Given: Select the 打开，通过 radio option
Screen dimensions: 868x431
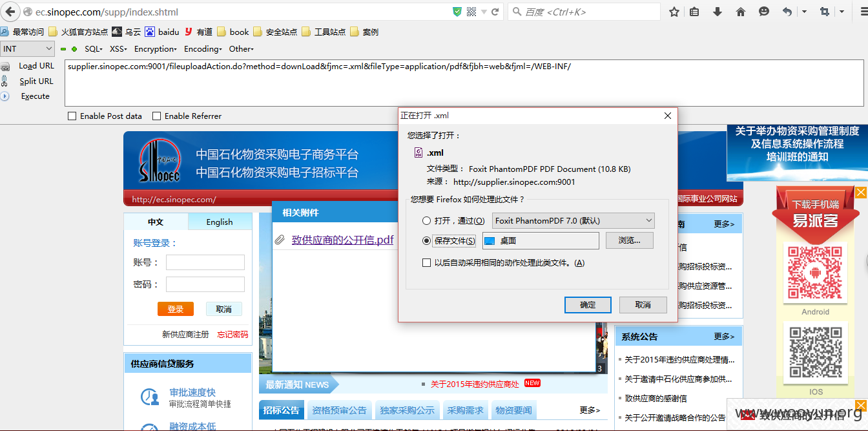Looking at the screenshot, I should (426, 221).
